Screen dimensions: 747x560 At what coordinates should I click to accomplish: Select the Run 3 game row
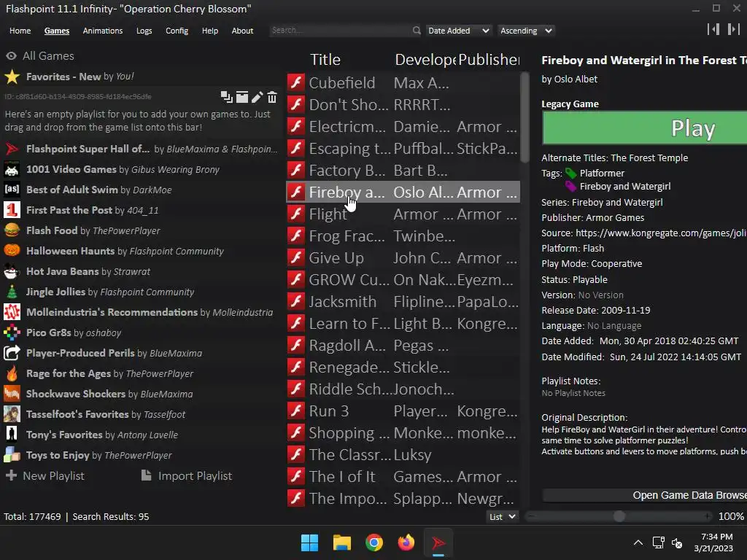pos(403,411)
